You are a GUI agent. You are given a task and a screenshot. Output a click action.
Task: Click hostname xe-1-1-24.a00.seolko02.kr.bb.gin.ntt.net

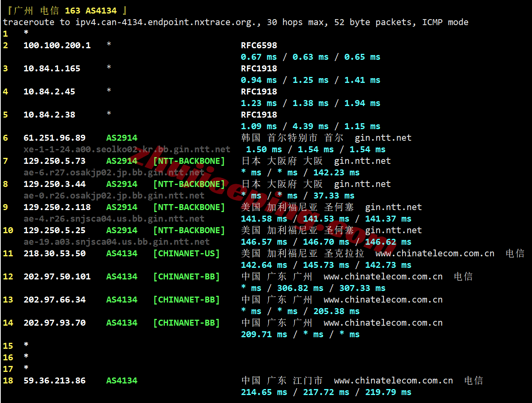(127, 149)
